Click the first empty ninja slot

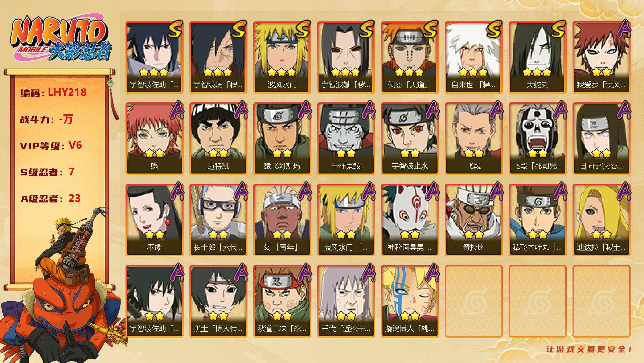point(473,301)
